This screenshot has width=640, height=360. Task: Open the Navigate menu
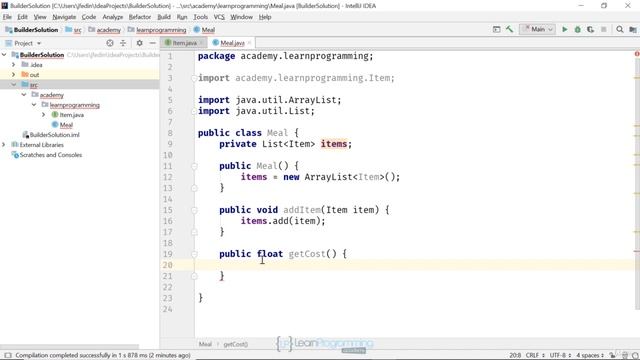64,17
